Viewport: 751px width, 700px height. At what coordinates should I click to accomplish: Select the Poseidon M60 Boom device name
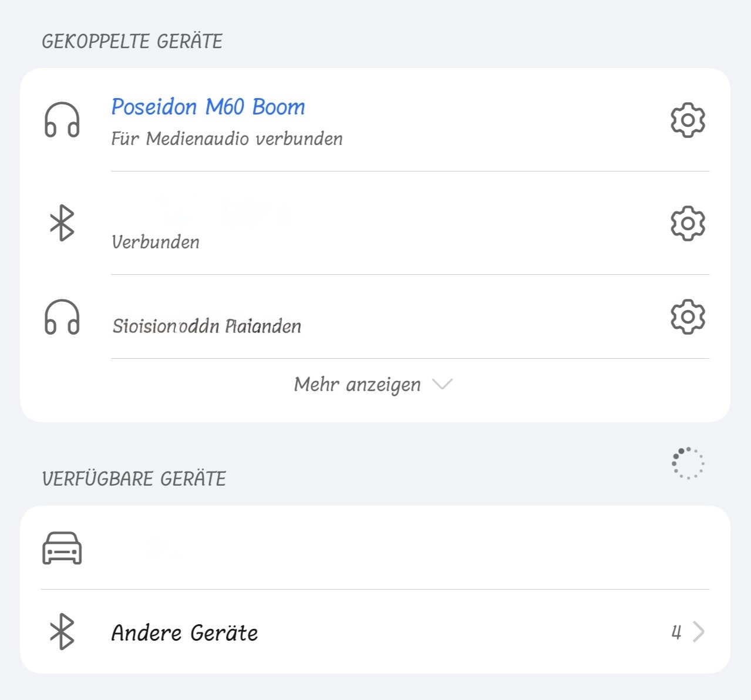coord(208,107)
